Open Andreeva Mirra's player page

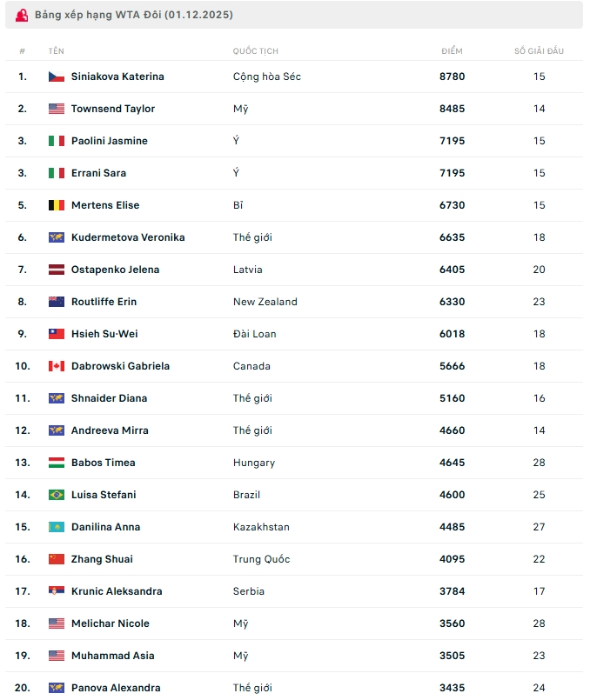110,430
